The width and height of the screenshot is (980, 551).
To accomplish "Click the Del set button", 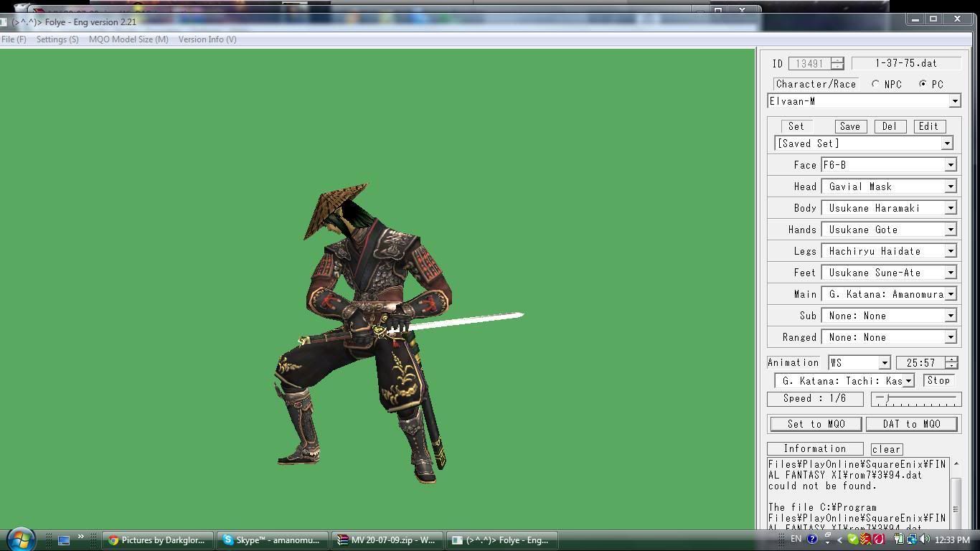I will pos(889,126).
